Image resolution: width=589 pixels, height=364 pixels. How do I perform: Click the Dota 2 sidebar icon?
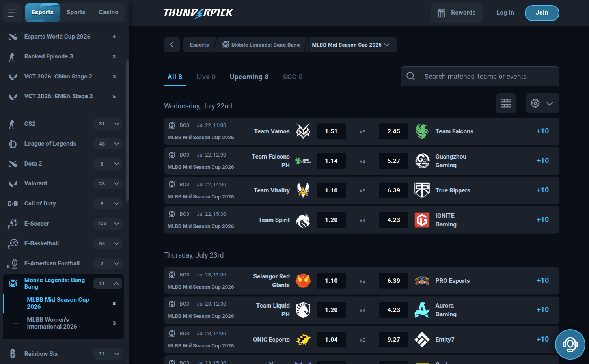pos(13,164)
